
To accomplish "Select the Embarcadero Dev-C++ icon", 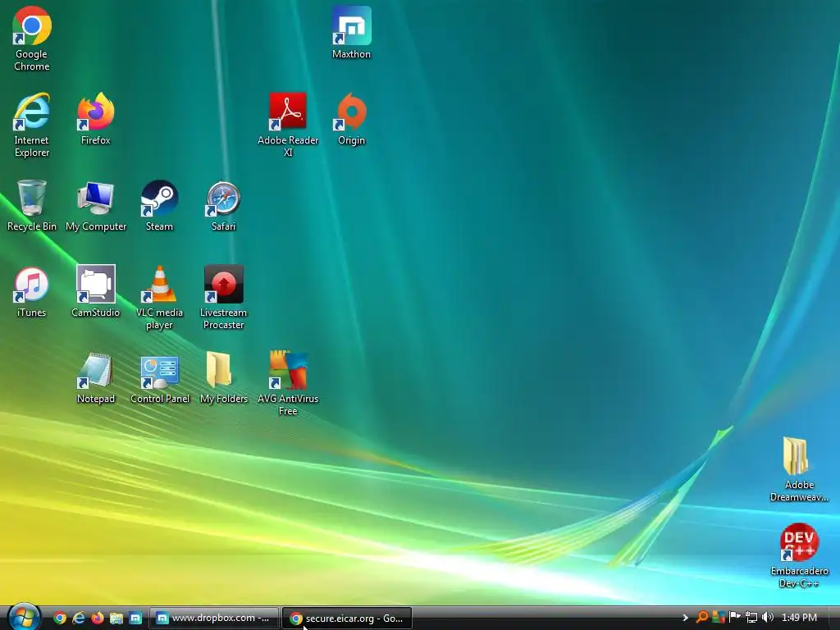I will [x=799, y=556].
